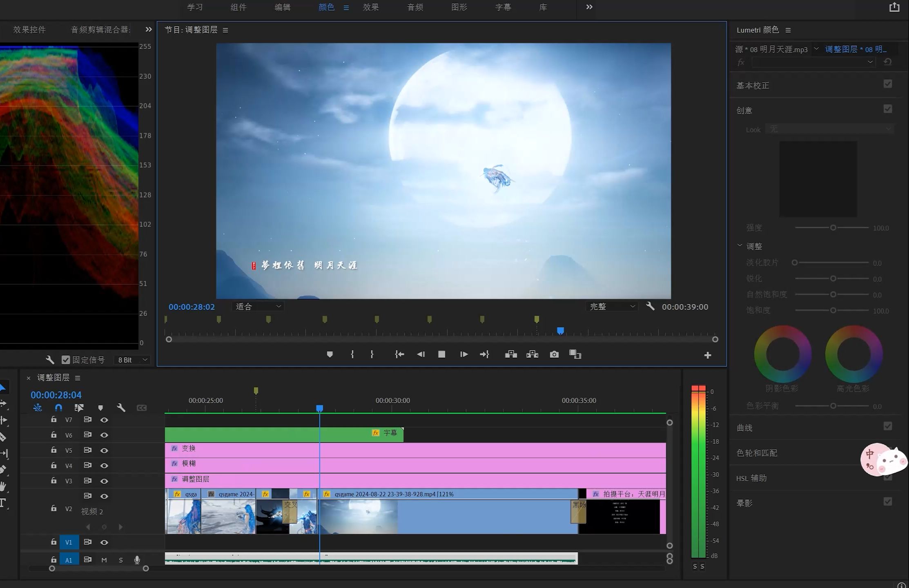This screenshot has width=909, height=588.
Task: Open comparison view icon
Action: pos(575,354)
